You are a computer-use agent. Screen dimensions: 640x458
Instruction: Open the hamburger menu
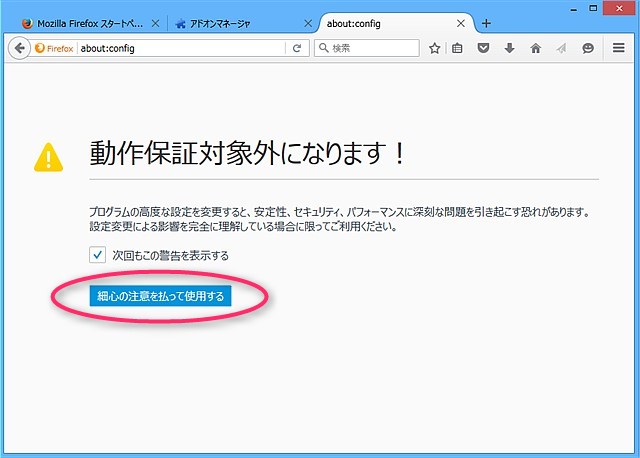619,48
